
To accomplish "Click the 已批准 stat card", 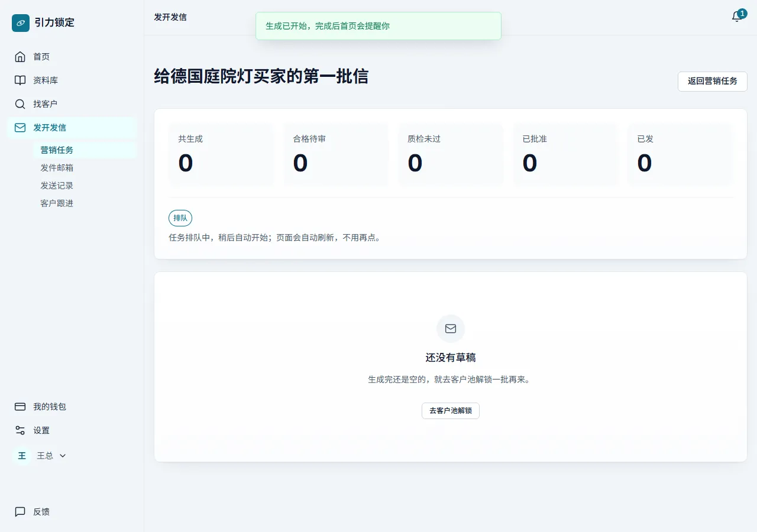I will click(x=565, y=155).
